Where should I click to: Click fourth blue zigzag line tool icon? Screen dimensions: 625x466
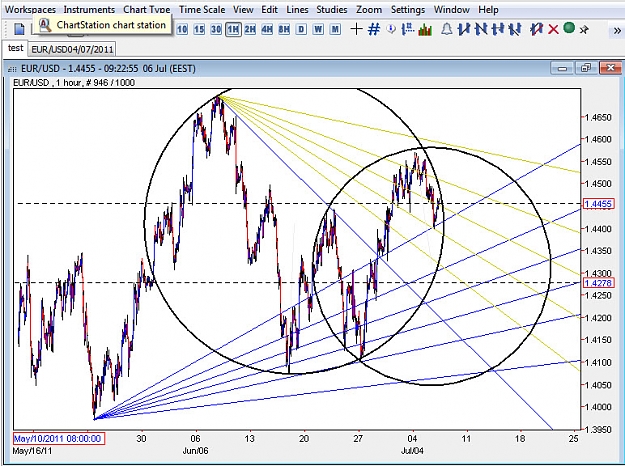point(515,29)
